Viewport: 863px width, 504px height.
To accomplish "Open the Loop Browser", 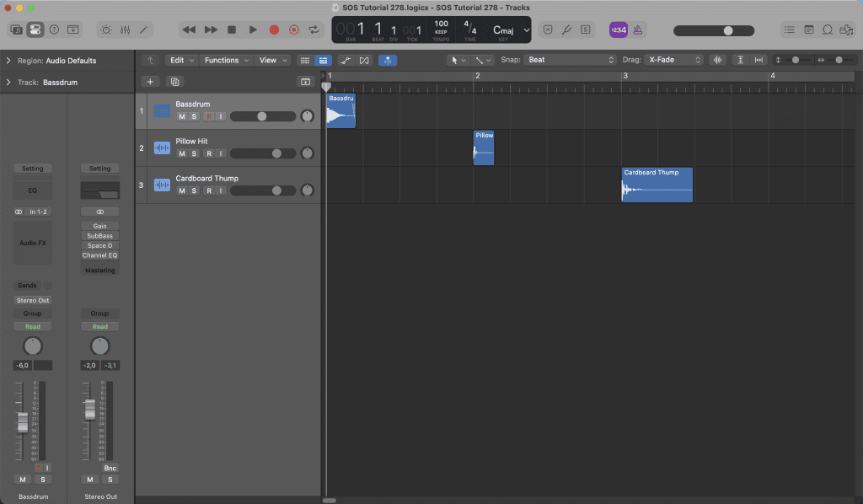I will click(x=827, y=29).
